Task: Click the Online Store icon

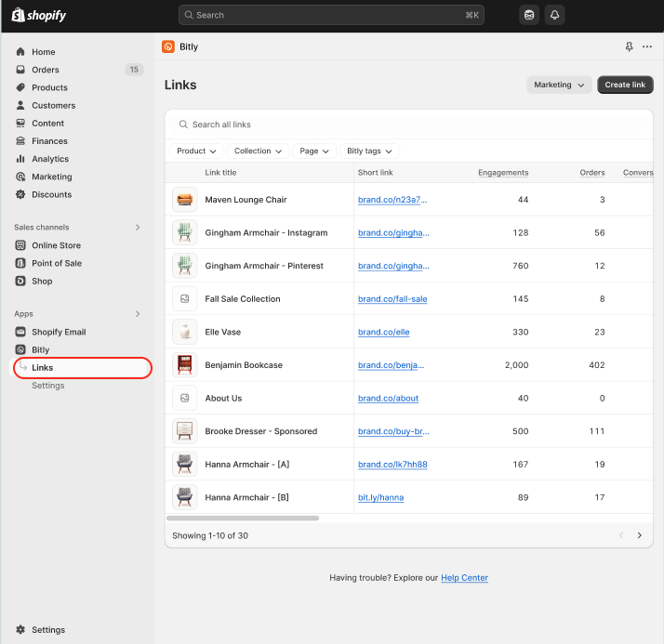Action: [x=20, y=245]
